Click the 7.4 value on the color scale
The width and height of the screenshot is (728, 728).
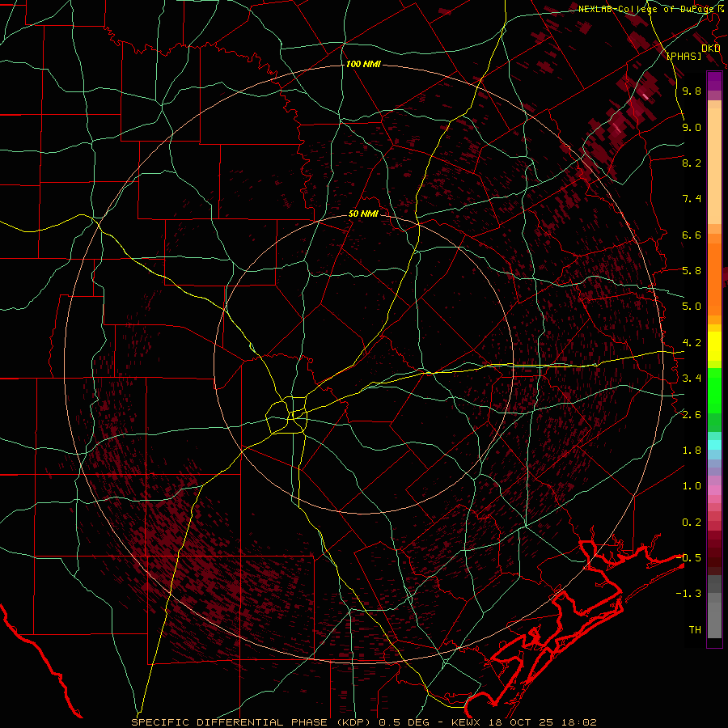692,199
